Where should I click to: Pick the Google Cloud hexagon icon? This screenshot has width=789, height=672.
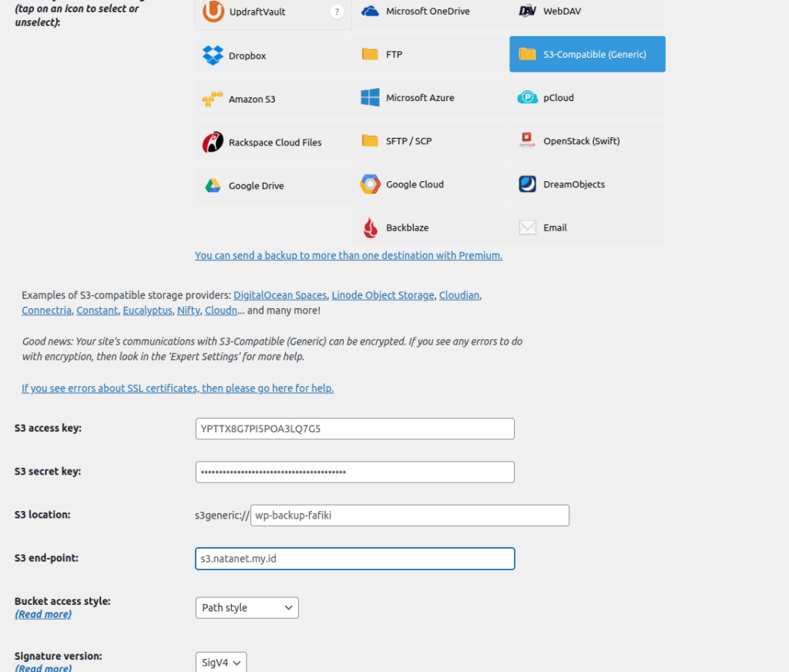pos(370,184)
